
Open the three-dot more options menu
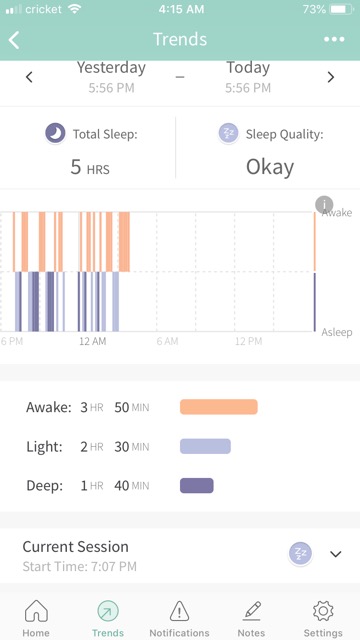coord(334,40)
